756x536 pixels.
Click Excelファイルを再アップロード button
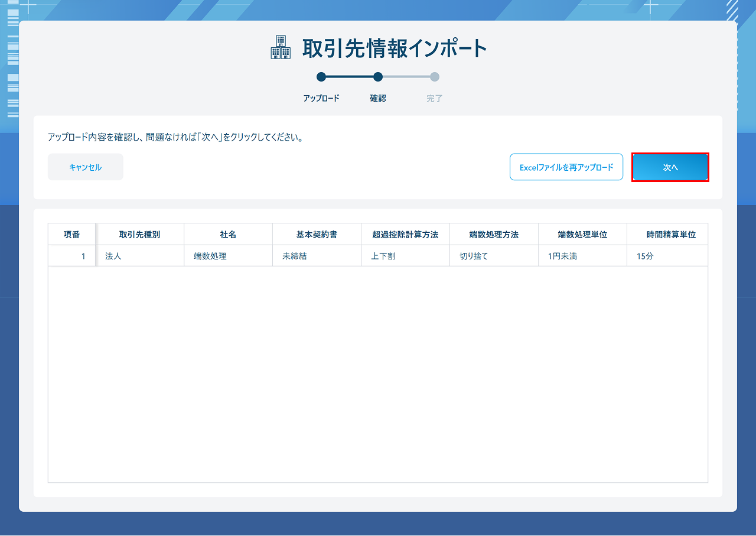(566, 167)
